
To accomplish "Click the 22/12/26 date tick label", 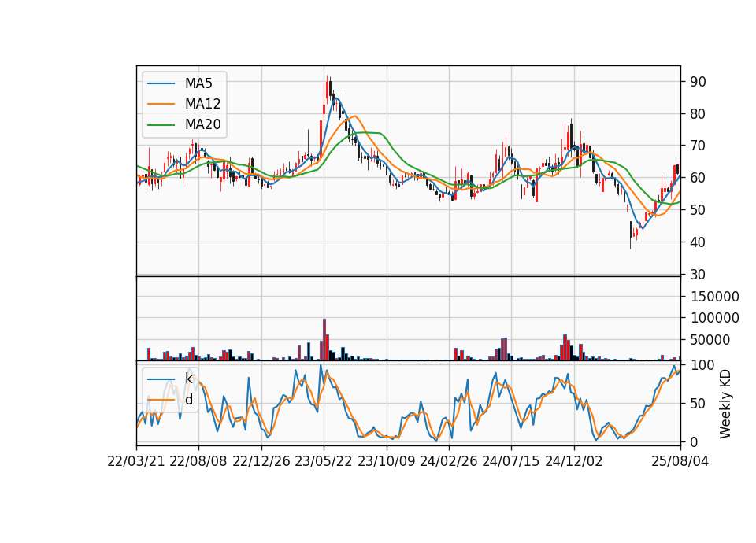I will [261, 461].
